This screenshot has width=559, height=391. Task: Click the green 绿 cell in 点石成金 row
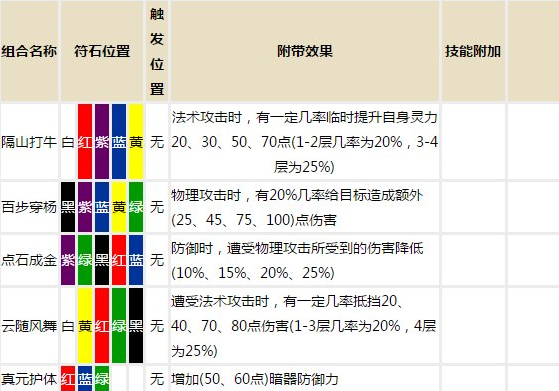(85, 260)
